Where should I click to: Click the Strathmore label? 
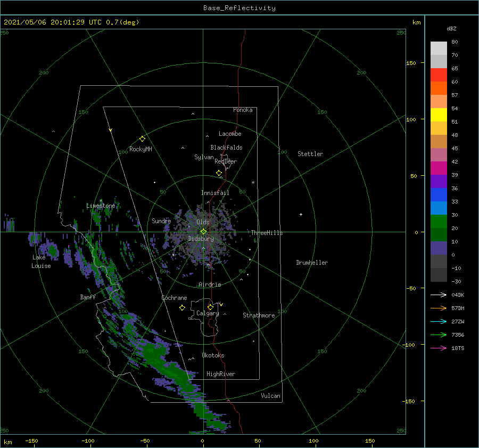click(x=259, y=315)
